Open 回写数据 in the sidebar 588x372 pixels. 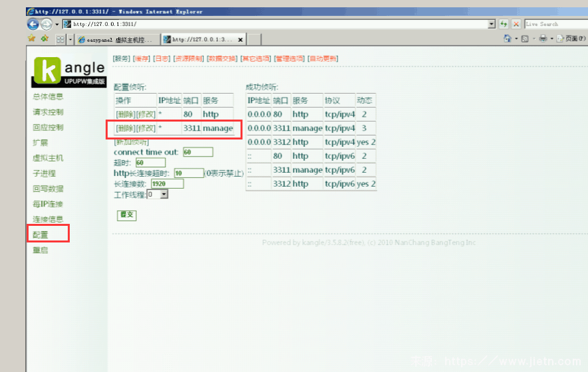(48, 189)
